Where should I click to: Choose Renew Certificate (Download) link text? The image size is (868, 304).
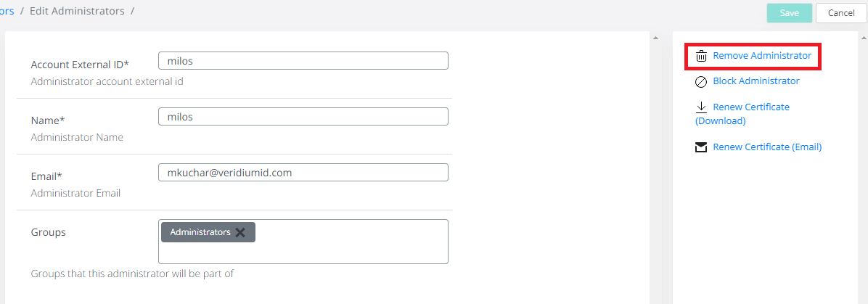pyautogui.click(x=750, y=107)
